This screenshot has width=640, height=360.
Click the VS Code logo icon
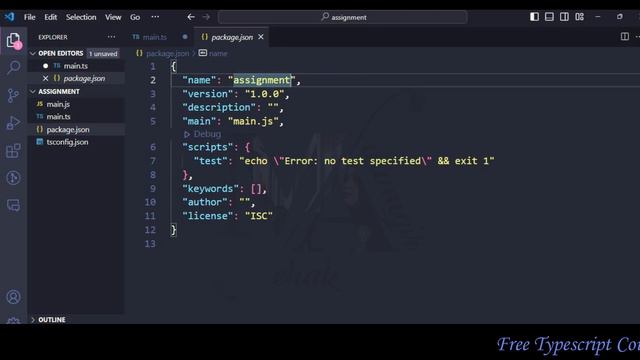tap(9, 17)
